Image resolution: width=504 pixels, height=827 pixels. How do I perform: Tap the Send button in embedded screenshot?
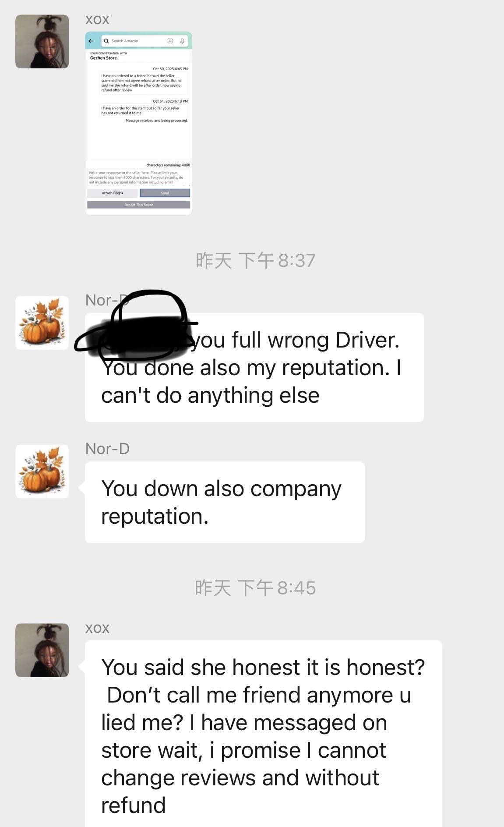click(165, 193)
